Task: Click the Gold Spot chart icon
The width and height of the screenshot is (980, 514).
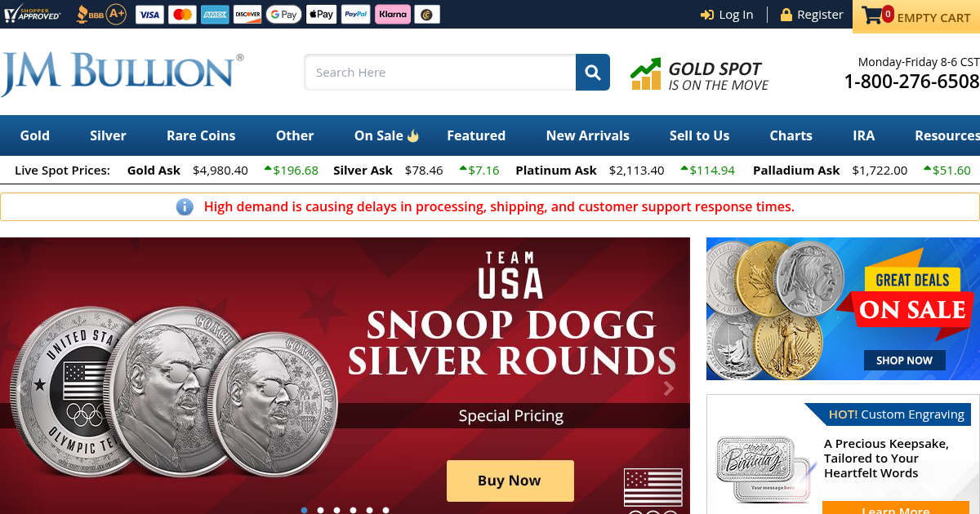Action: coord(645,74)
